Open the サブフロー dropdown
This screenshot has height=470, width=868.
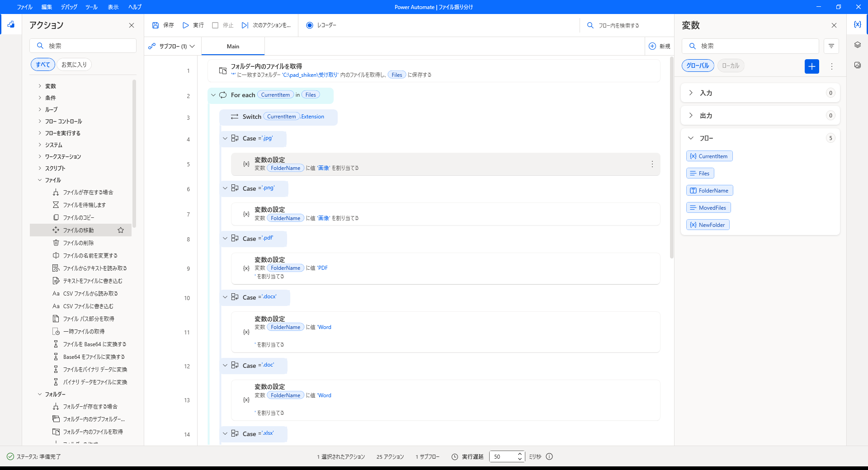coord(172,46)
